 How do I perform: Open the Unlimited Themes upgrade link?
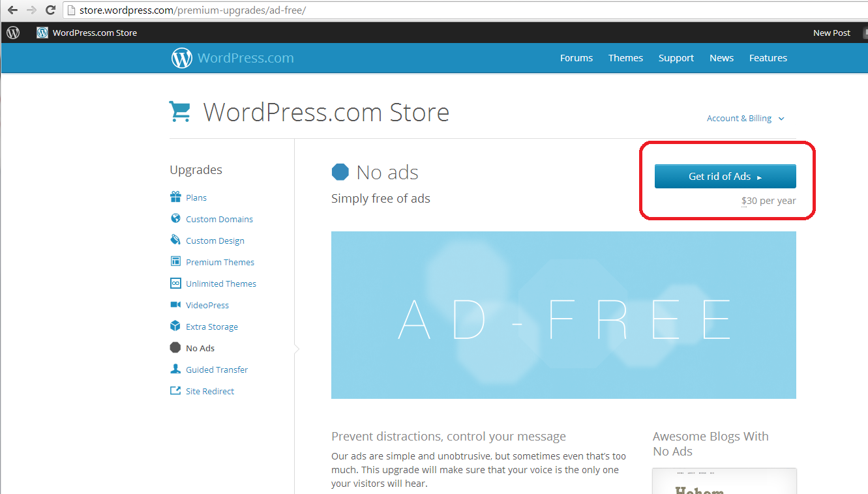coord(220,283)
